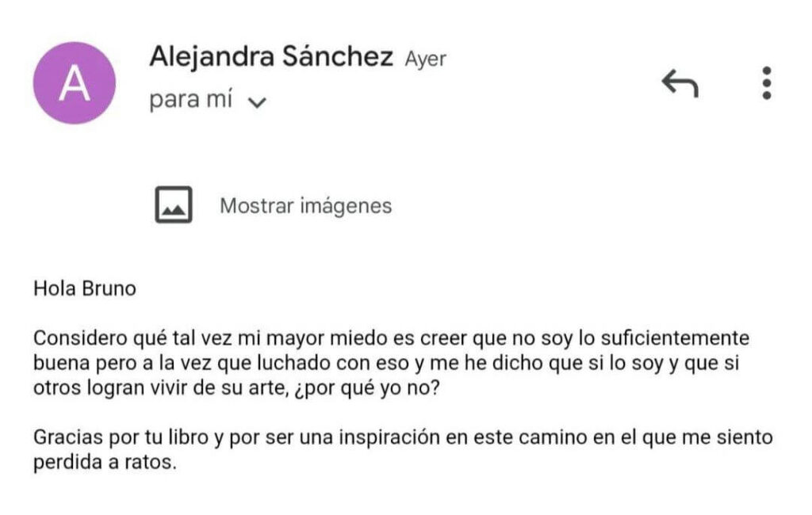Tap the 'para mí' recipient label
The height and width of the screenshot is (515, 812).
point(190,99)
